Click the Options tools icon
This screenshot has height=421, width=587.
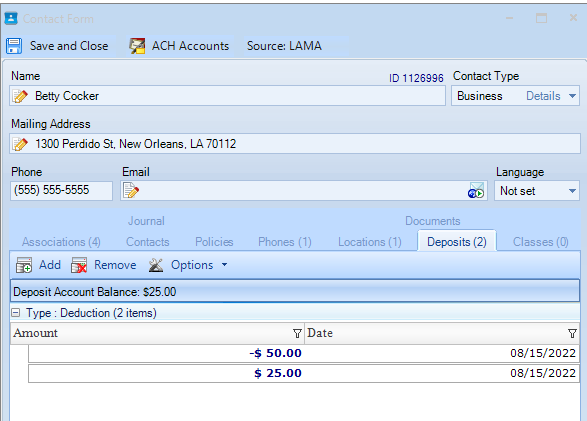coord(156,265)
